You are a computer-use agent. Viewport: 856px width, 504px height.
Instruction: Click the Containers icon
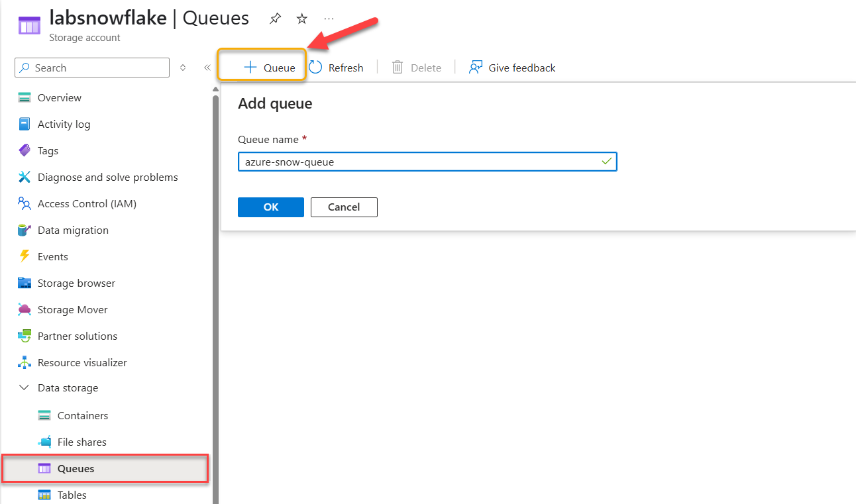[x=44, y=416]
